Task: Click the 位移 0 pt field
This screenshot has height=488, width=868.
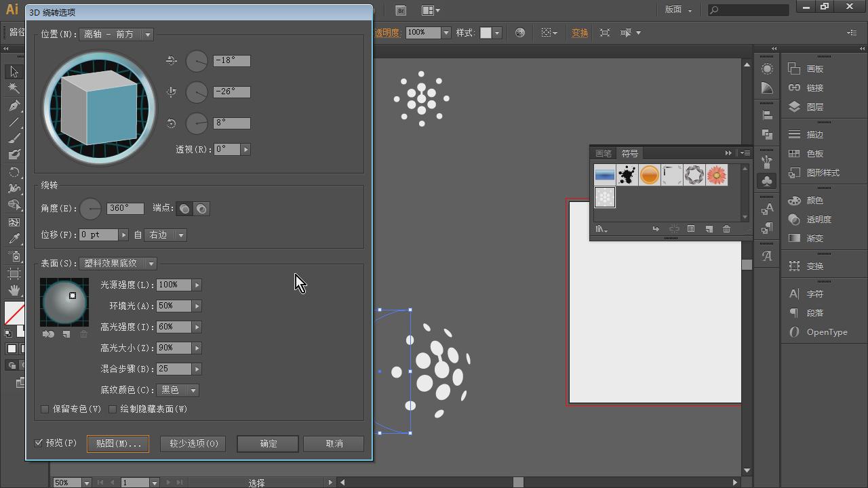Action: tap(99, 235)
